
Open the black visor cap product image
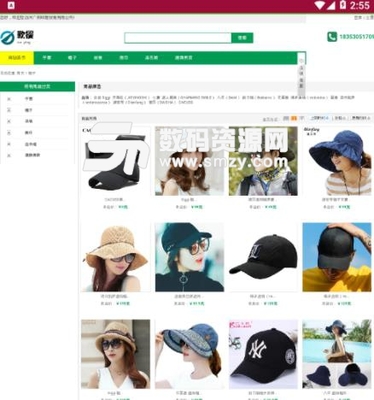coord(116,161)
